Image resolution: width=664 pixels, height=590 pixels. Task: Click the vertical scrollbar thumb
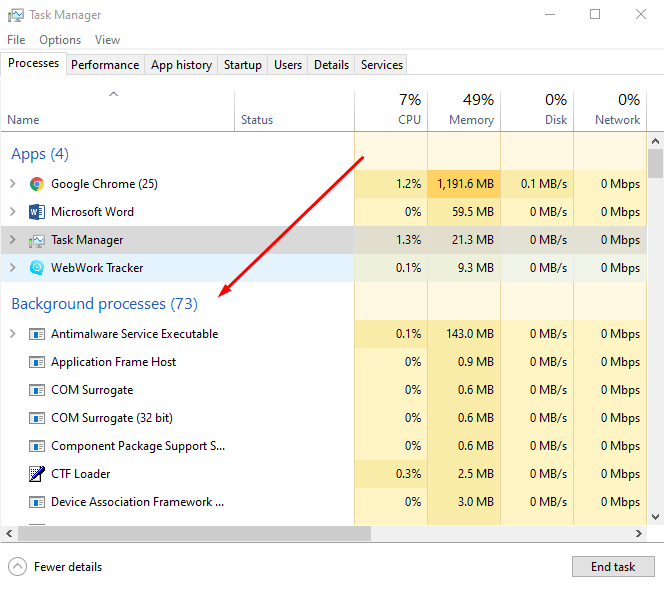pos(656,163)
